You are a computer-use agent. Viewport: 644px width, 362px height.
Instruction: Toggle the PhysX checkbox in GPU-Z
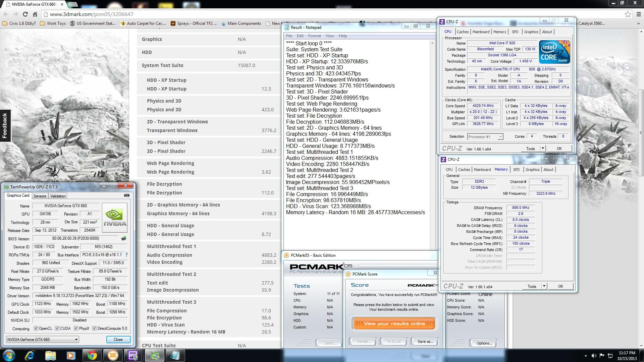tap(76, 328)
